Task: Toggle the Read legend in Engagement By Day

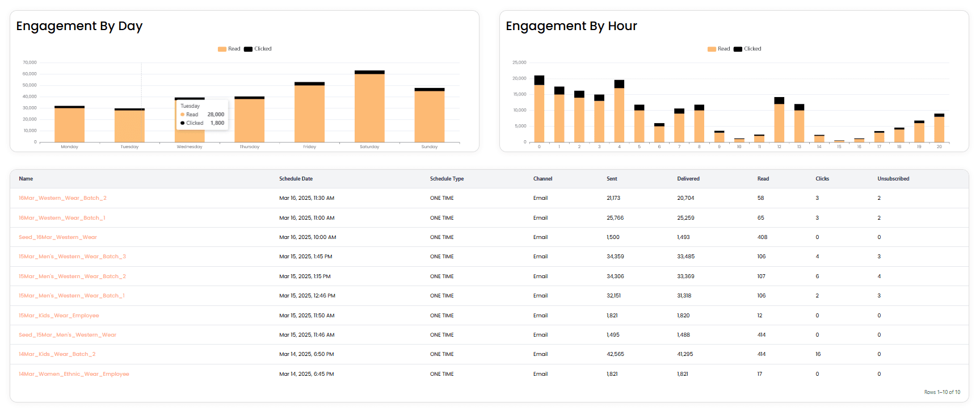Action: [x=229, y=49]
